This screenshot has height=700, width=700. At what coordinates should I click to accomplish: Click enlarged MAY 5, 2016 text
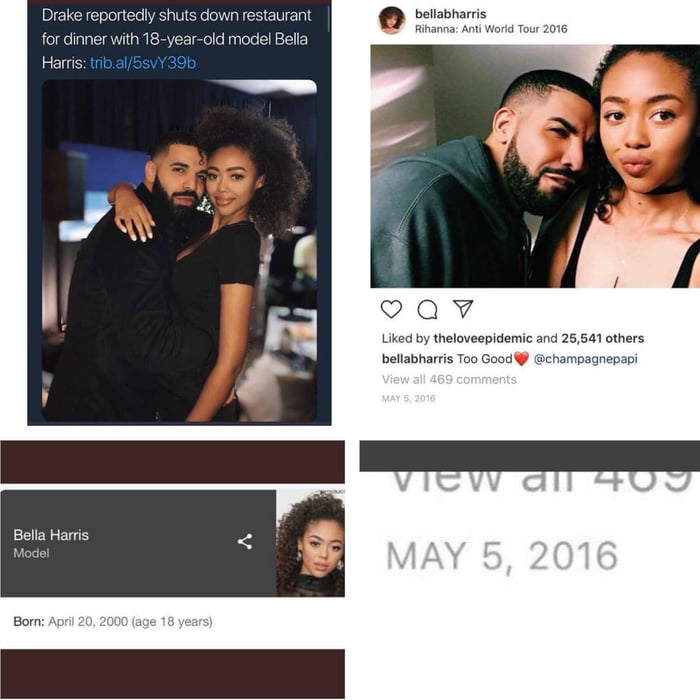[x=502, y=556]
